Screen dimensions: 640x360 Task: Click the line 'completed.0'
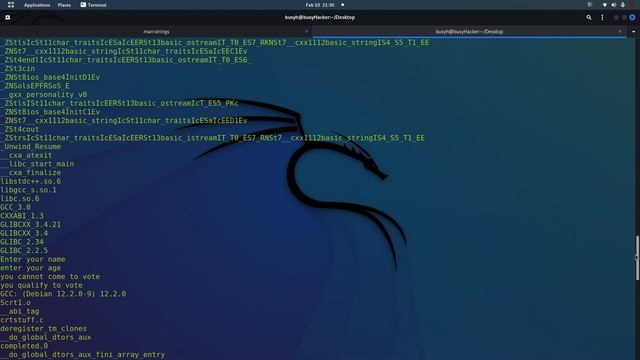(24, 346)
